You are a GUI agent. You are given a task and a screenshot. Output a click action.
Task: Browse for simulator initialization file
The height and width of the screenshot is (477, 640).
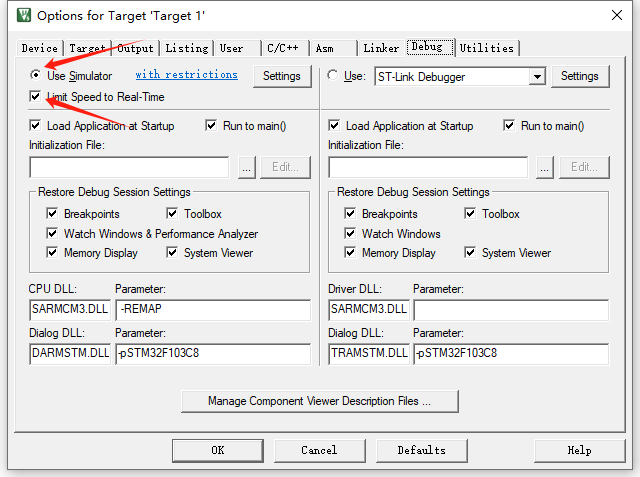[x=247, y=167]
